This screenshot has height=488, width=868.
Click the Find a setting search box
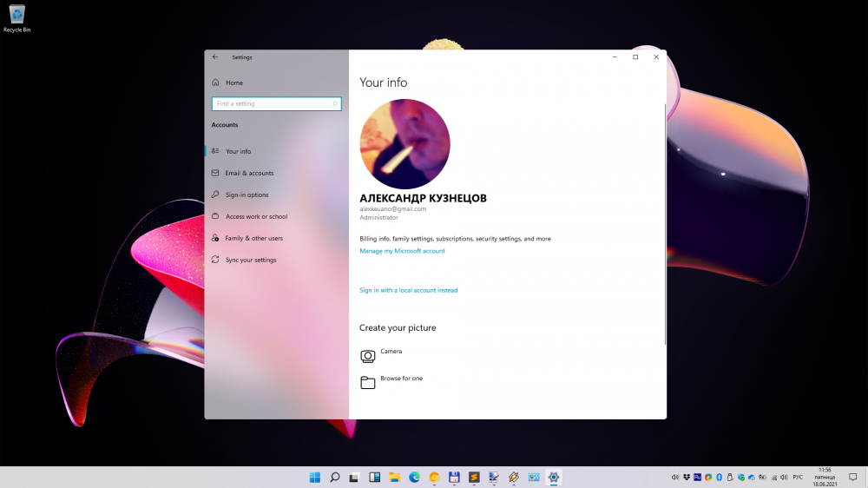pos(276,103)
